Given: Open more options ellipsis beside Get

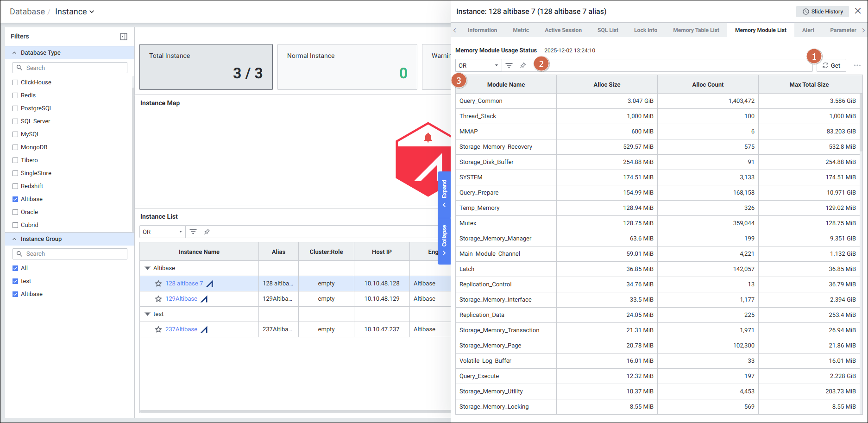Looking at the screenshot, I should click(x=857, y=65).
